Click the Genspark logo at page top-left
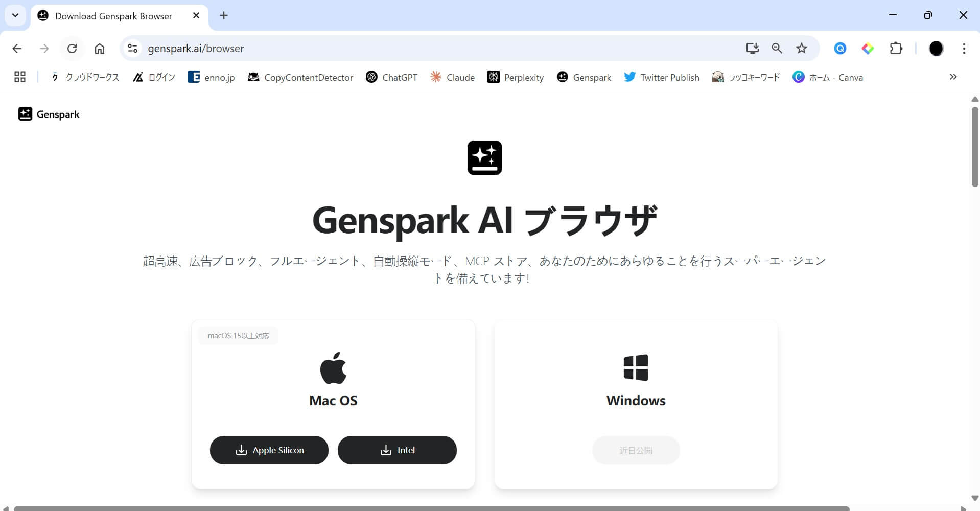Viewport: 980px width, 511px height. [x=49, y=114]
